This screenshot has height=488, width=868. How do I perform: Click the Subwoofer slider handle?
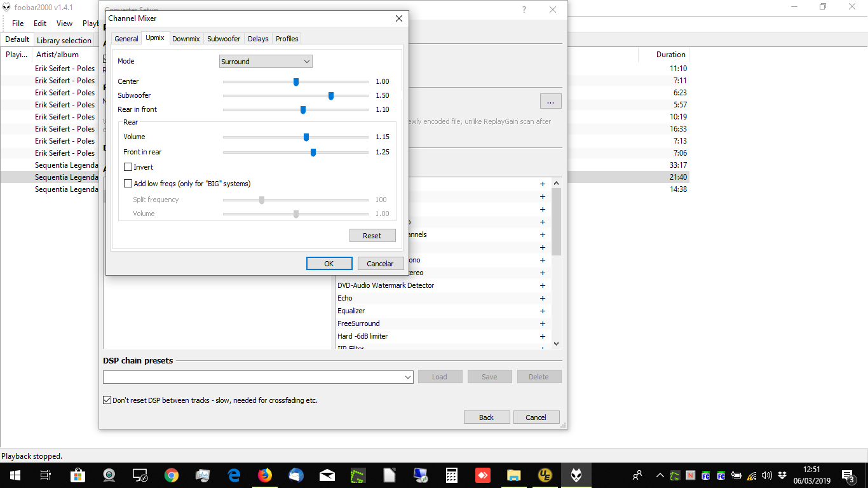click(x=331, y=95)
